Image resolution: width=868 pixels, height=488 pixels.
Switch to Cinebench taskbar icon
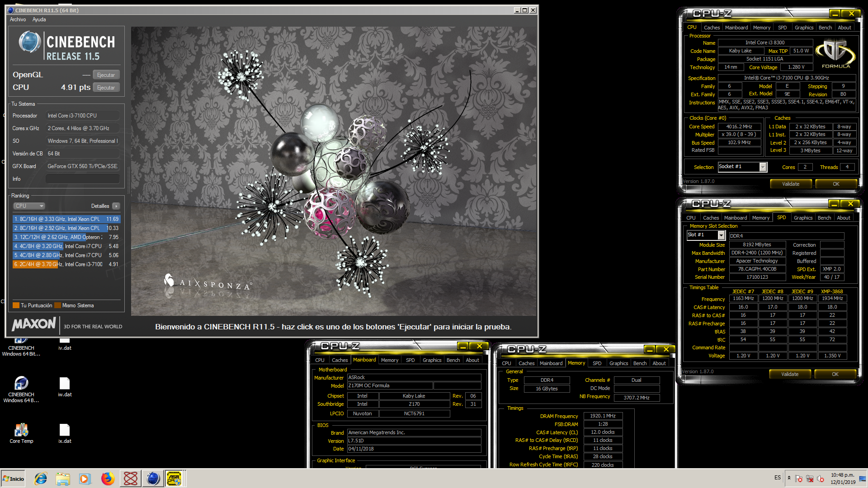(x=153, y=479)
